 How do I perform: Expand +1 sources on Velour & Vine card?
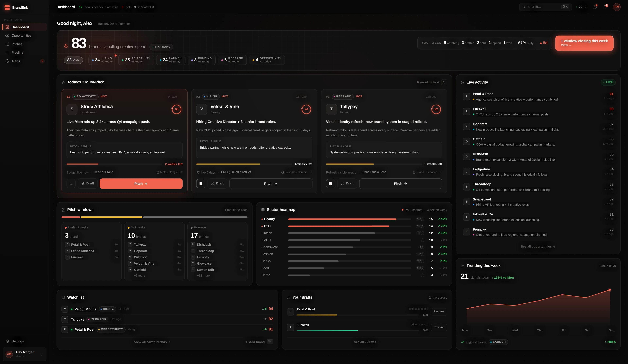pyautogui.click(x=311, y=172)
